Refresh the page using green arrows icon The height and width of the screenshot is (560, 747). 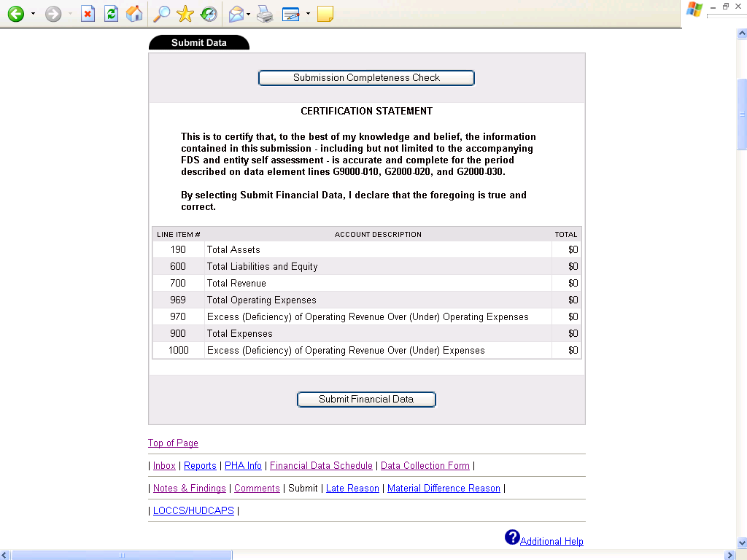[111, 14]
